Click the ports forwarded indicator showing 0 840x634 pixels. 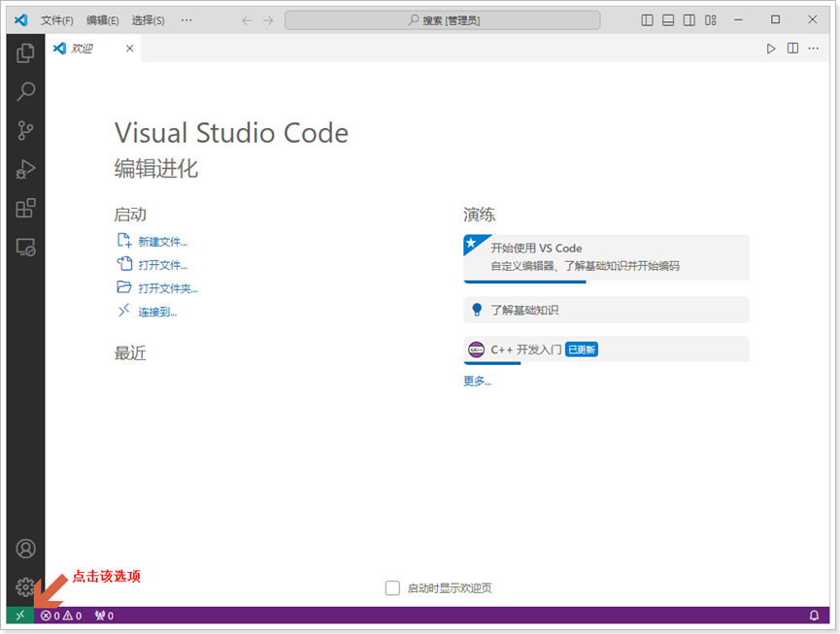pos(104,616)
